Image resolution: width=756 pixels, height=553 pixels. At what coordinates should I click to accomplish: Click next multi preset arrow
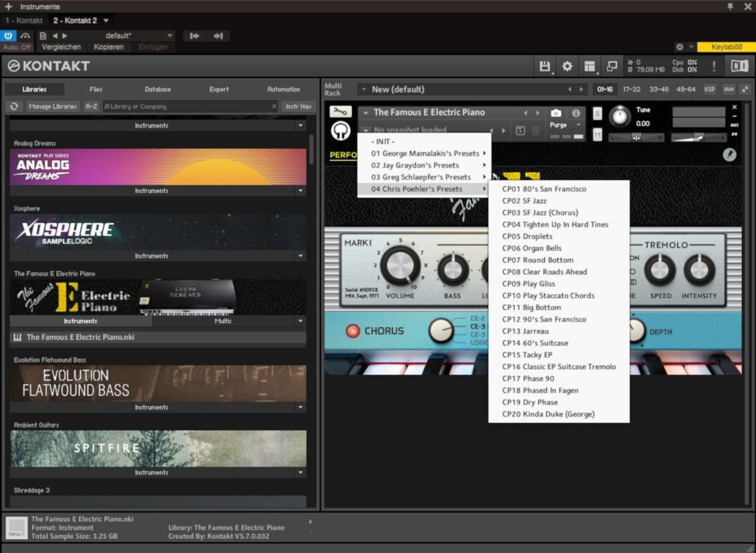tap(582, 89)
